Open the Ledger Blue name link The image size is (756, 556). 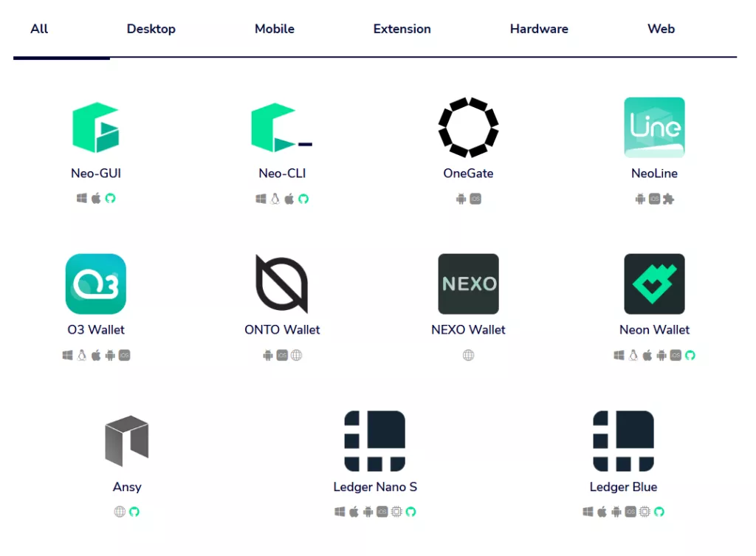click(623, 487)
